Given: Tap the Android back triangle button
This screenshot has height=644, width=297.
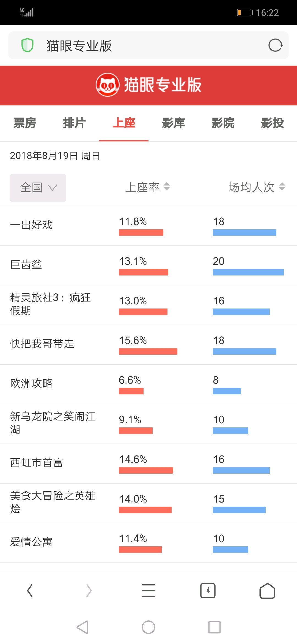Looking at the screenshot, I should [82, 627].
